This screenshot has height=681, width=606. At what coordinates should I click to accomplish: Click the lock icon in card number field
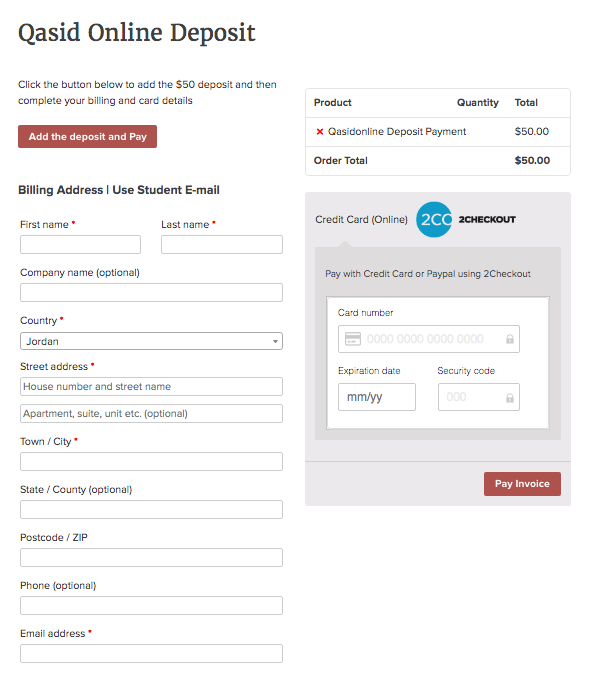coord(509,340)
